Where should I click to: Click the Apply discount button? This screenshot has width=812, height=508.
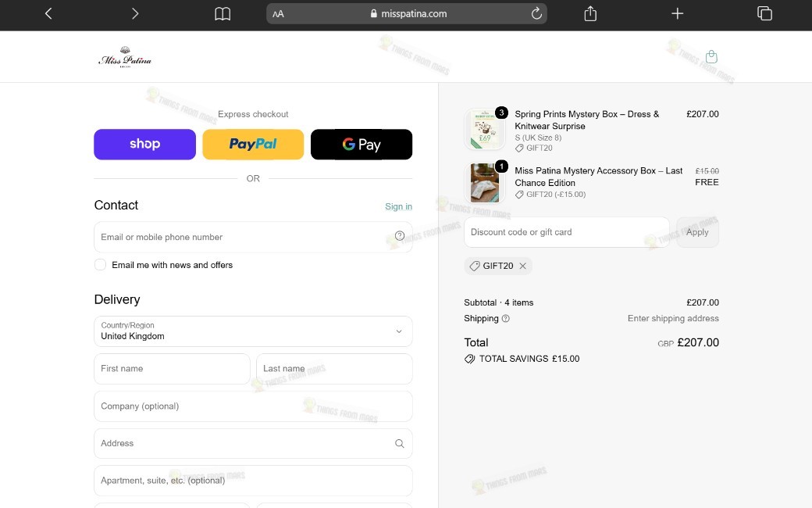pyautogui.click(x=697, y=232)
